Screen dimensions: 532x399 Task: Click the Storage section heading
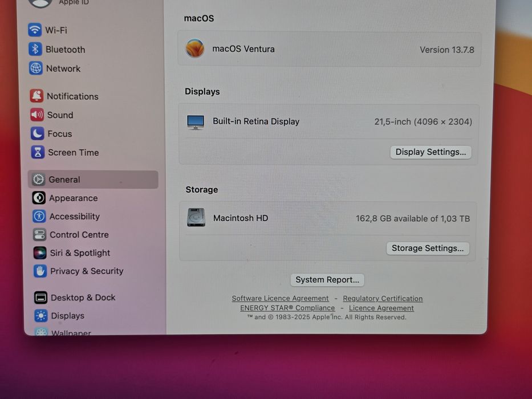201,190
